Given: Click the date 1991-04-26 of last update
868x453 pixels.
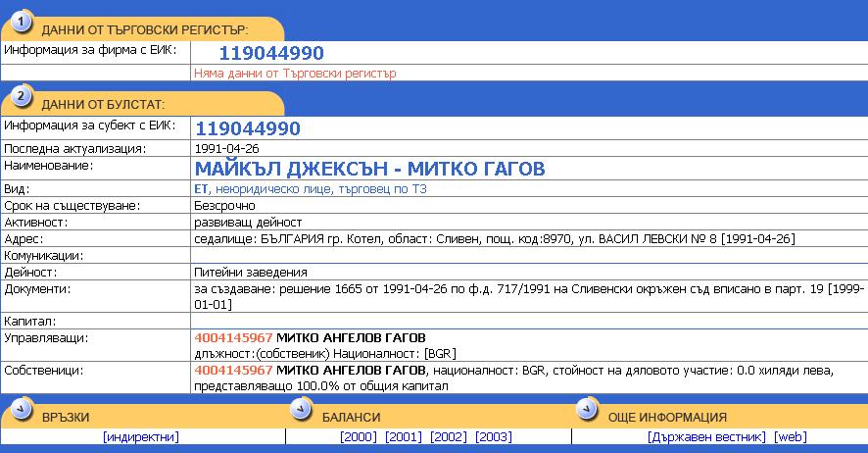Looking at the screenshot, I should coord(227,148).
